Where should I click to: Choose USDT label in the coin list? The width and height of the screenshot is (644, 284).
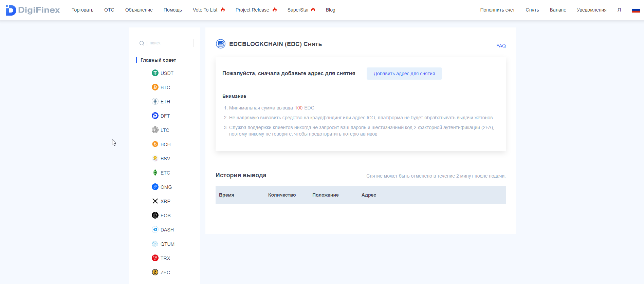click(167, 73)
